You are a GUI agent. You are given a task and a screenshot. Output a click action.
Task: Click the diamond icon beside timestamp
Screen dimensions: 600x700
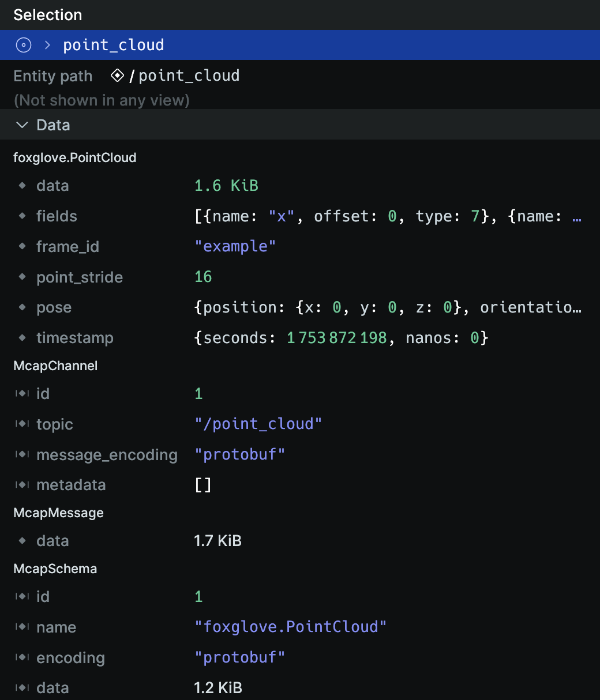(x=22, y=338)
